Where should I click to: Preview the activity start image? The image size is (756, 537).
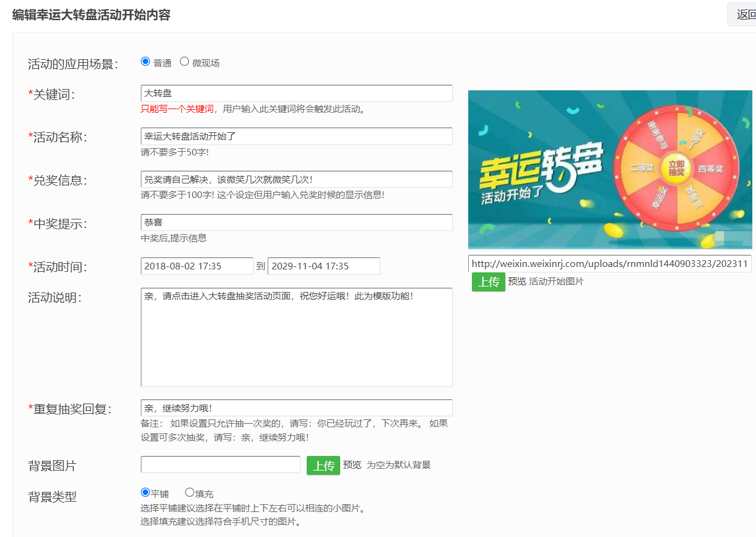pos(517,282)
